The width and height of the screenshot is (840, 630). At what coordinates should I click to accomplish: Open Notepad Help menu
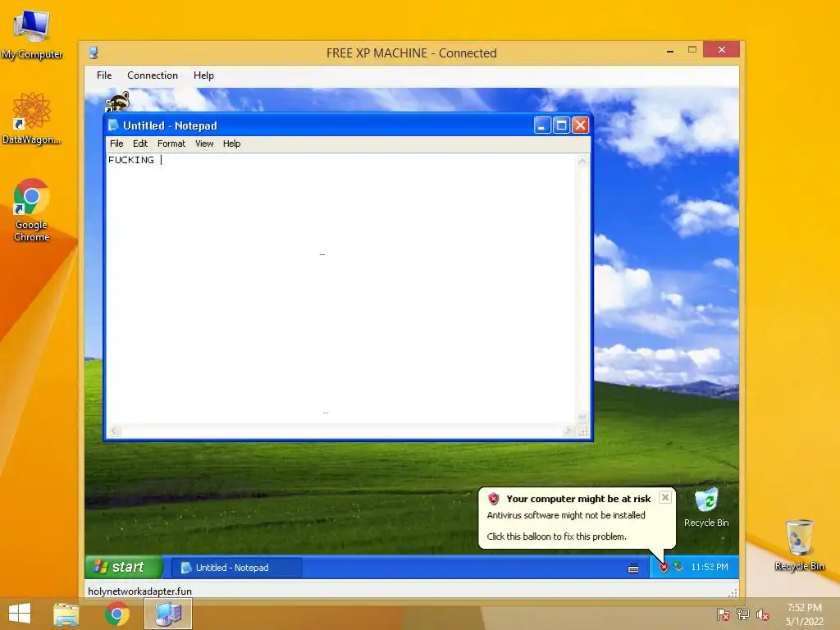click(231, 144)
